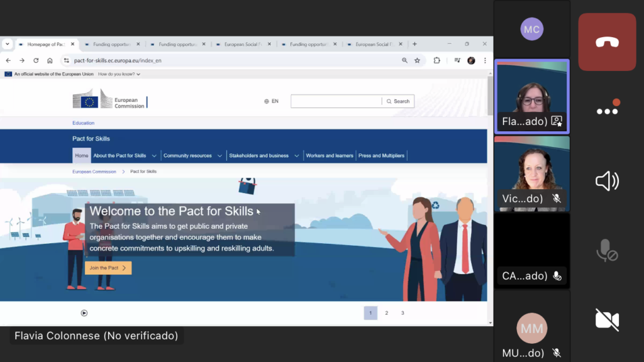Click the browser home icon
The image size is (644, 362).
pyautogui.click(x=50, y=60)
